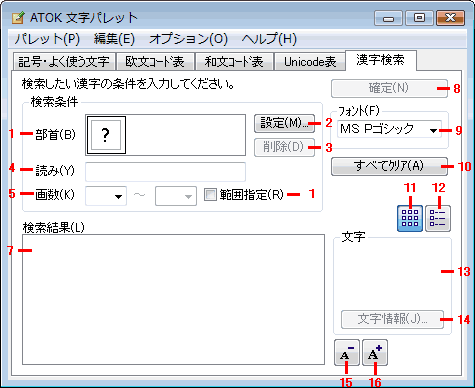Click the 削除(D) button
475x388 pixels.
[x=284, y=147]
